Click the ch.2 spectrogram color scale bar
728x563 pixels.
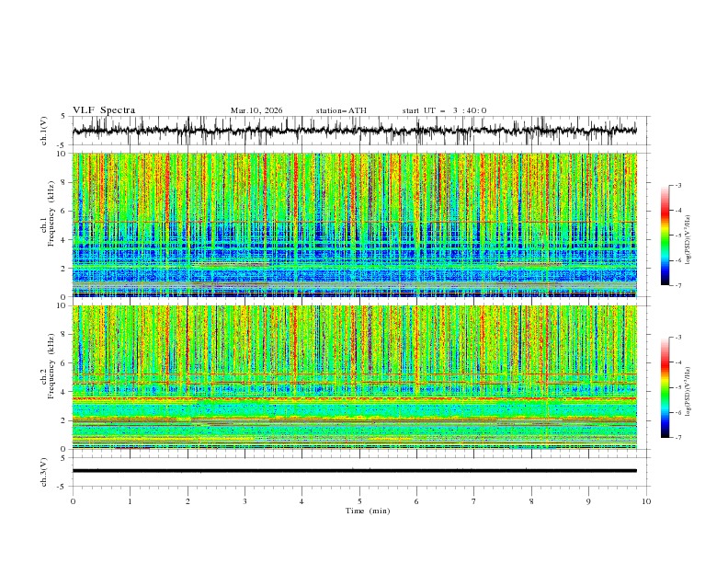665,387
